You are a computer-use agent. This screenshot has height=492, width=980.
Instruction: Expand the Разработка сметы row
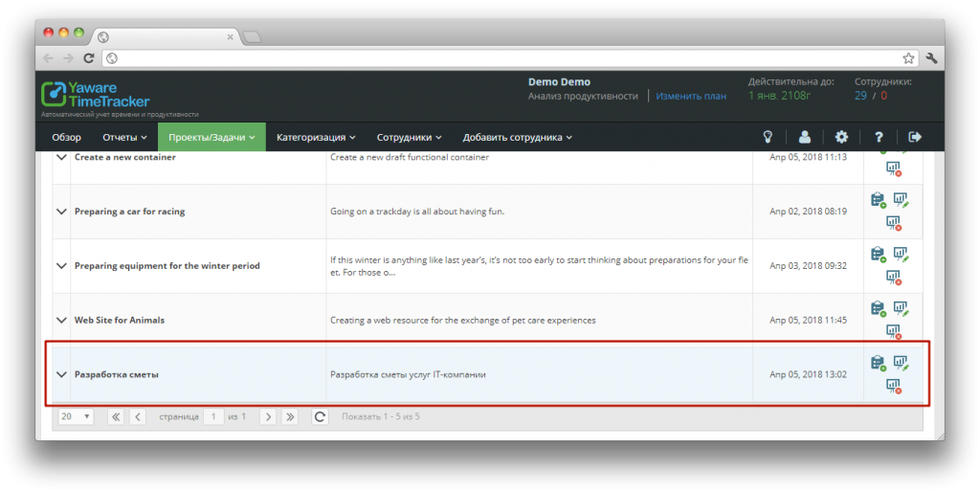61,374
